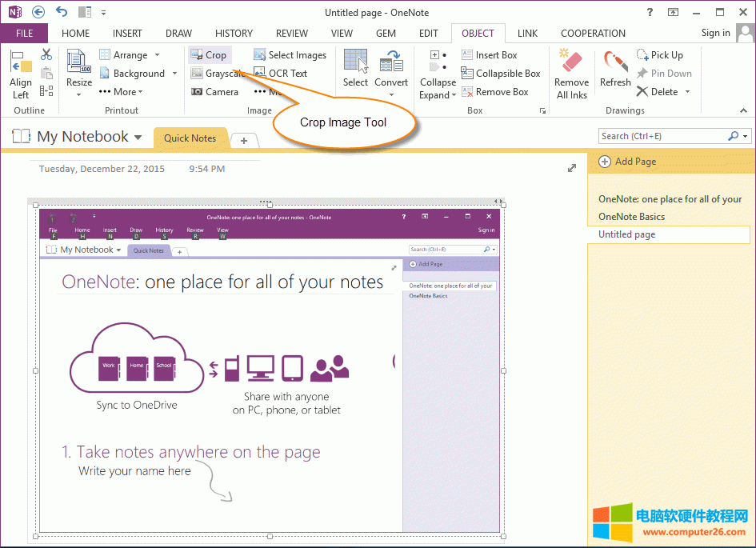Click the Sign in link
Viewport: 756px width, 548px height.
pos(715,33)
